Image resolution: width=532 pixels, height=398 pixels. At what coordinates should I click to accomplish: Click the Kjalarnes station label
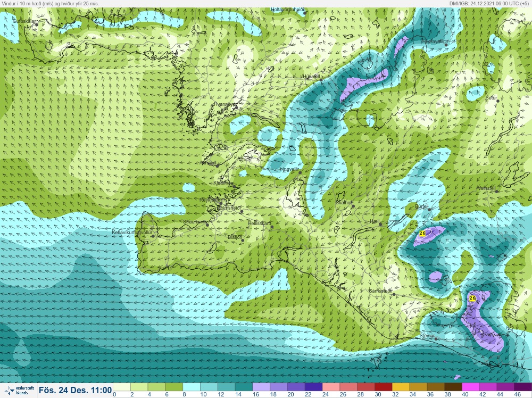(223, 183)
